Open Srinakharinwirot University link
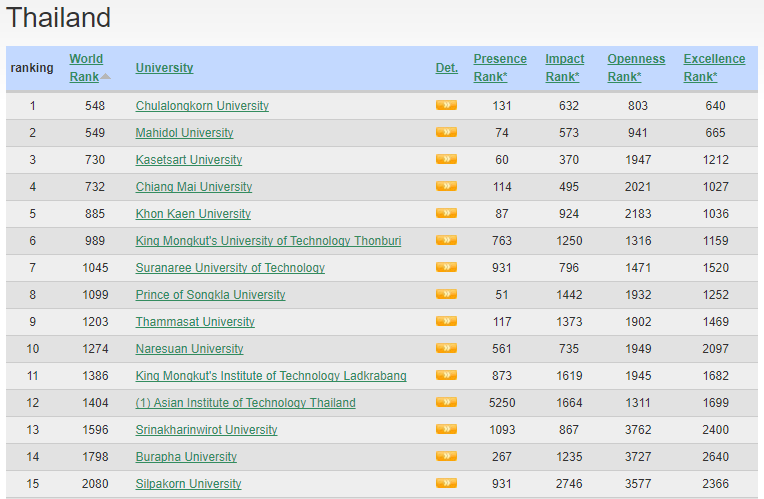Screen dimensions: 764x499 click(x=207, y=430)
